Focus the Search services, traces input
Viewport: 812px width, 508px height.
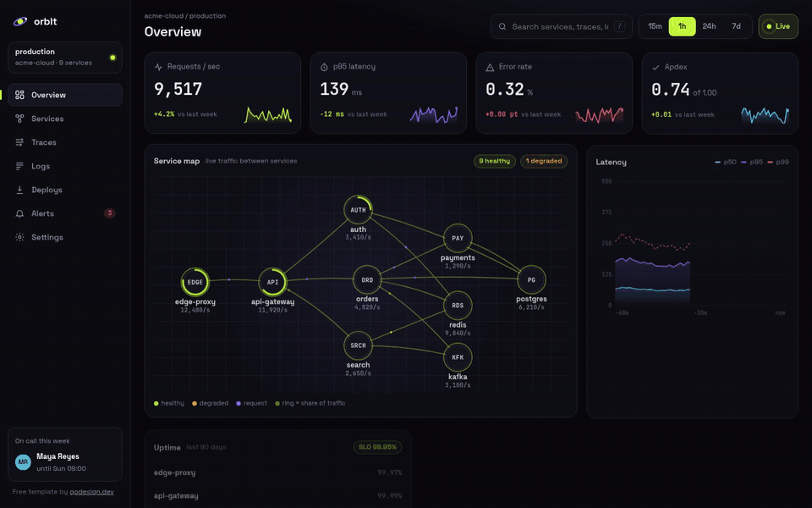point(562,26)
